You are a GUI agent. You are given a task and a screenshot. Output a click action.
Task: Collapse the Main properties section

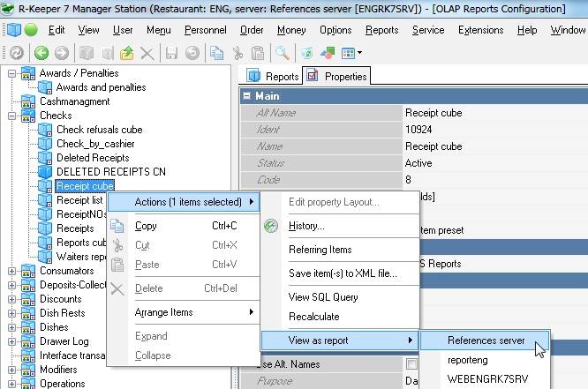click(246, 95)
